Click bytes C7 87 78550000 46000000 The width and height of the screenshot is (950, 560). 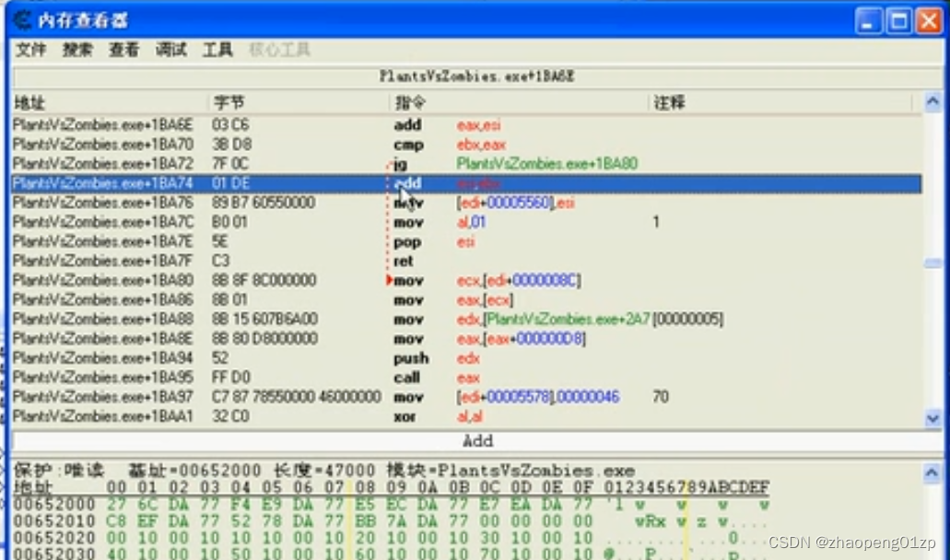pyautogui.click(x=297, y=397)
